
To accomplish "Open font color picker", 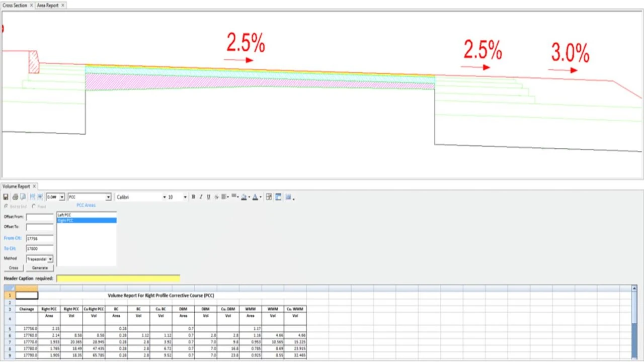I will pyautogui.click(x=257, y=197).
